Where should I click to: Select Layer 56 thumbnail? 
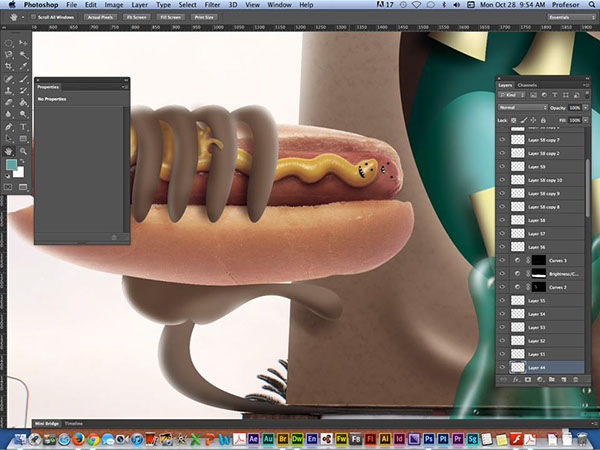coord(517,247)
